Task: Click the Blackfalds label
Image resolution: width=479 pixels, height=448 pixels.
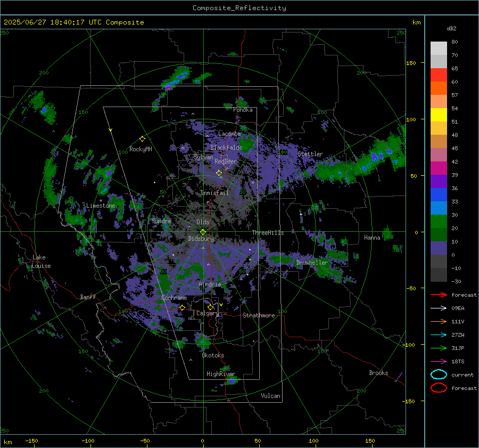Action: coord(226,148)
